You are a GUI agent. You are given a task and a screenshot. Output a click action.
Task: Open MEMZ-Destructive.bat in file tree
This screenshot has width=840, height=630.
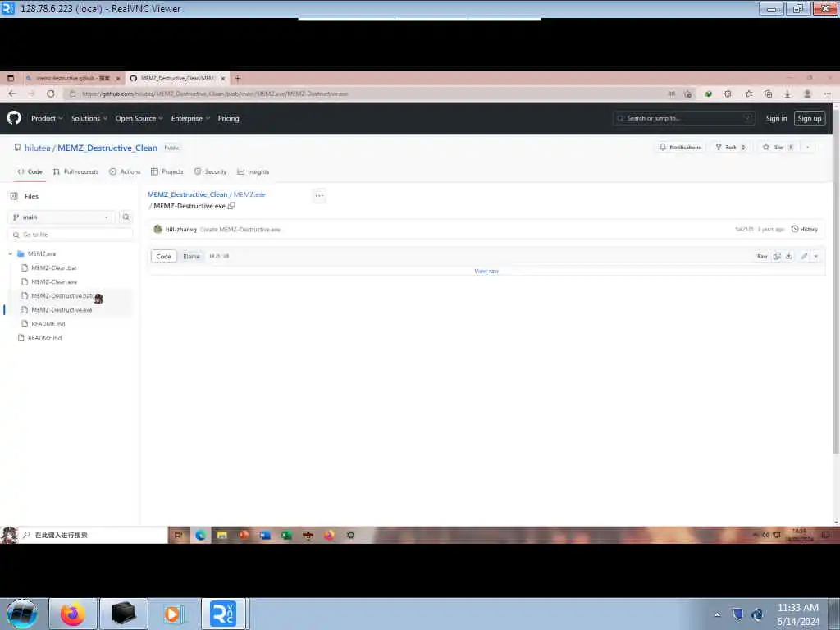(62, 295)
